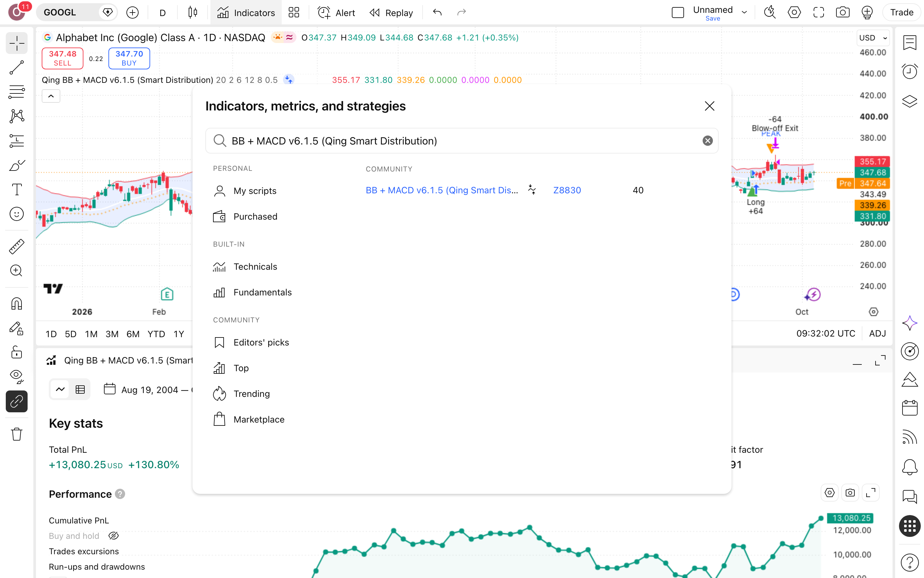Click the Z8830 author link
The width and height of the screenshot is (924, 578).
tap(567, 190)
